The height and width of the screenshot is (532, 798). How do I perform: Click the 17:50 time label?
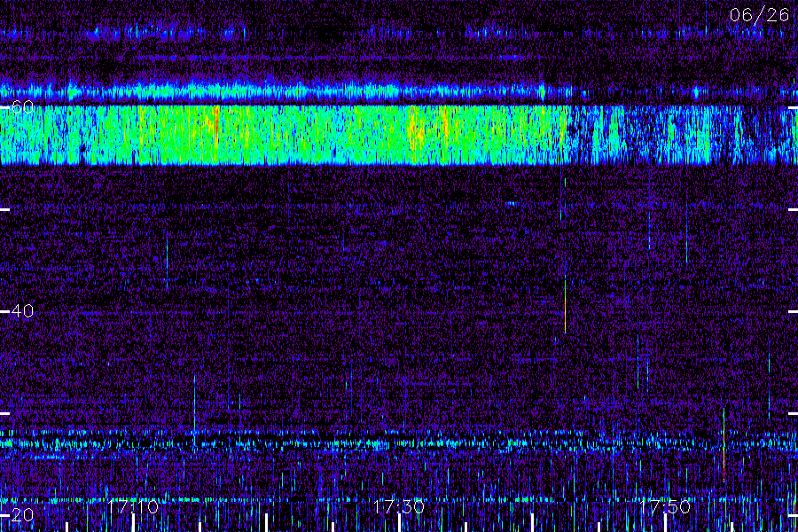665,506
